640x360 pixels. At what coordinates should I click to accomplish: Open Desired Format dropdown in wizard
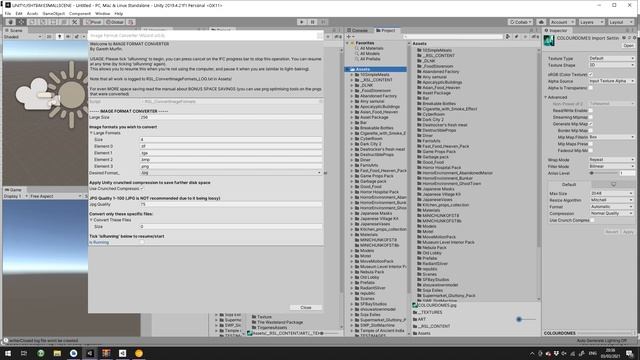[231, 173]
